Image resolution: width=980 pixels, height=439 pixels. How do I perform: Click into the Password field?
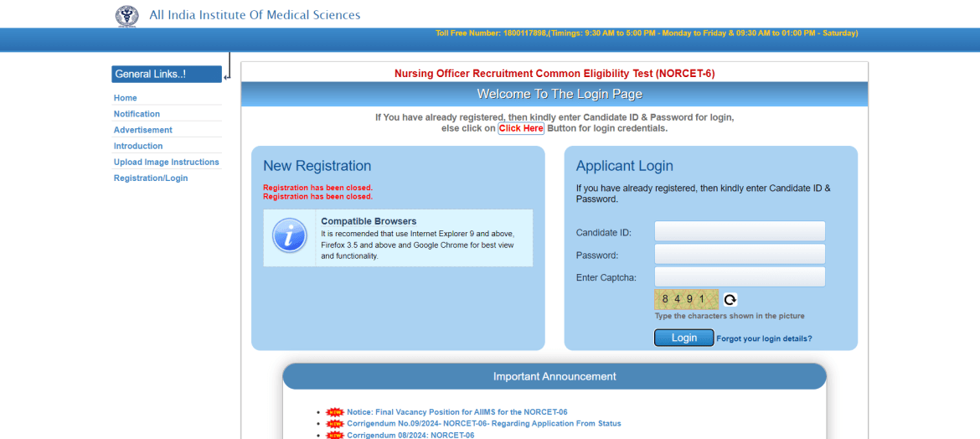(x=740, y=255)
